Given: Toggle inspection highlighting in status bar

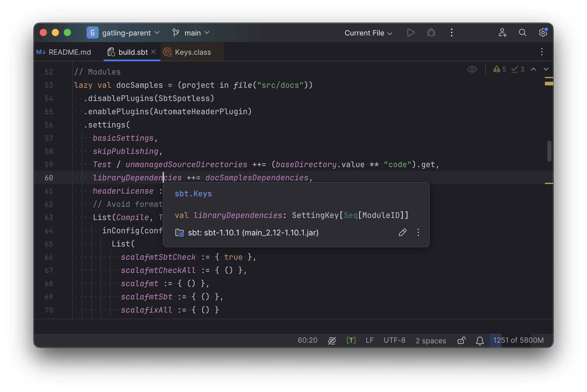Looking at the screenshot, I should pyautogui.click(x=332, y=341).
